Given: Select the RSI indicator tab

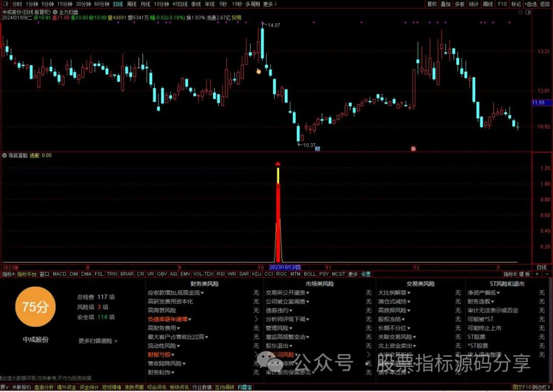Looking at the screenshot, I should (x=220, y=274).
